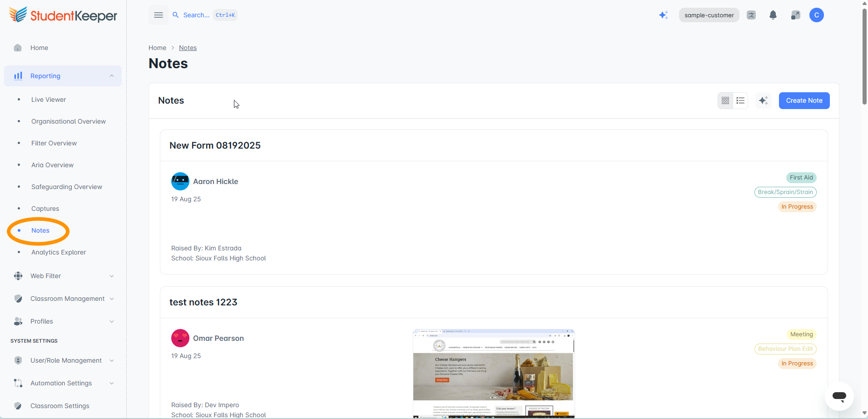Switch to grid view layout

[x=725, y=100]
